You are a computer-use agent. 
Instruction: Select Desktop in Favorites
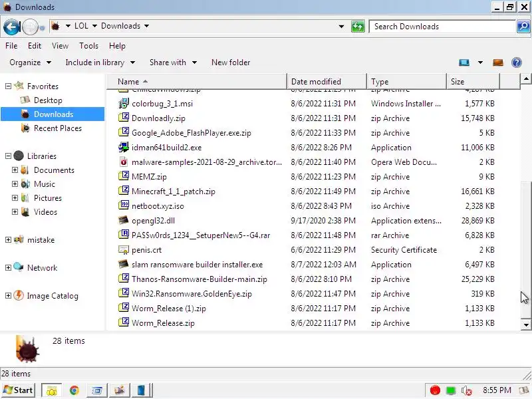coord(48,100)
